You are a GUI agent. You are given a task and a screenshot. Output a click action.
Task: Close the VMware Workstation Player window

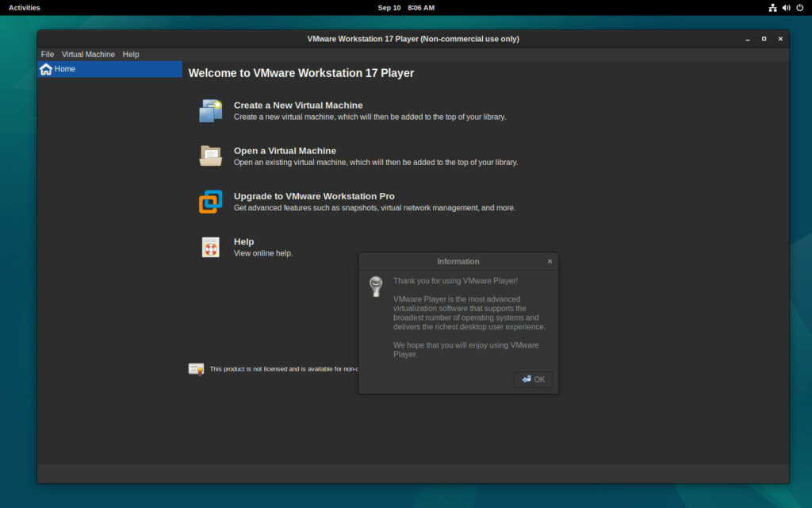pyautogui.click(x=780, y=39)
